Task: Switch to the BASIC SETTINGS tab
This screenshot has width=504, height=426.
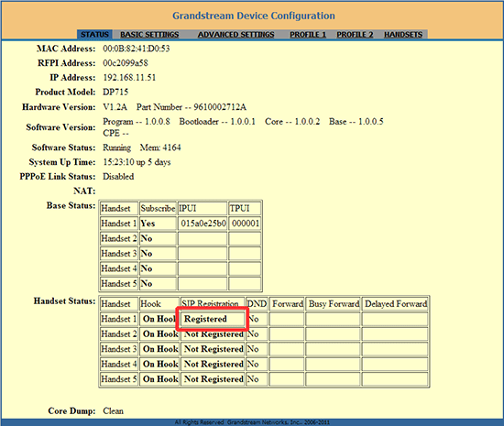Action: pyautogui.click(x=149, y=35)
